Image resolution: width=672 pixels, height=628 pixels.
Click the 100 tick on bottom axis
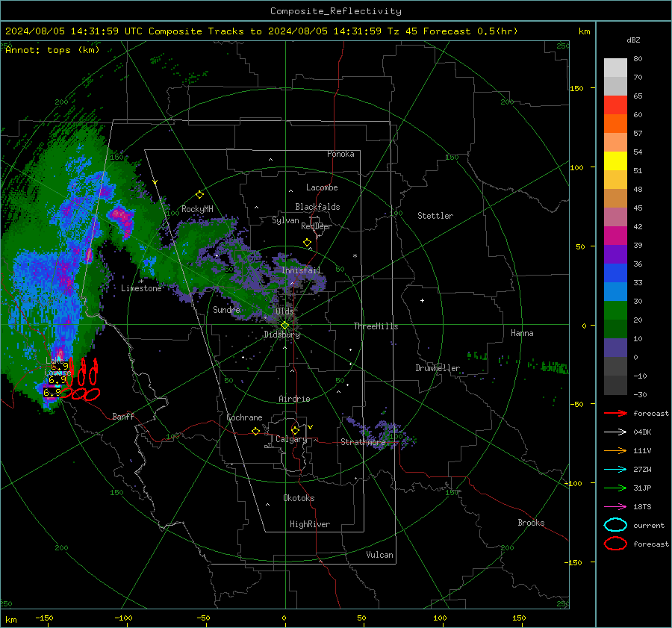point(440,618)
